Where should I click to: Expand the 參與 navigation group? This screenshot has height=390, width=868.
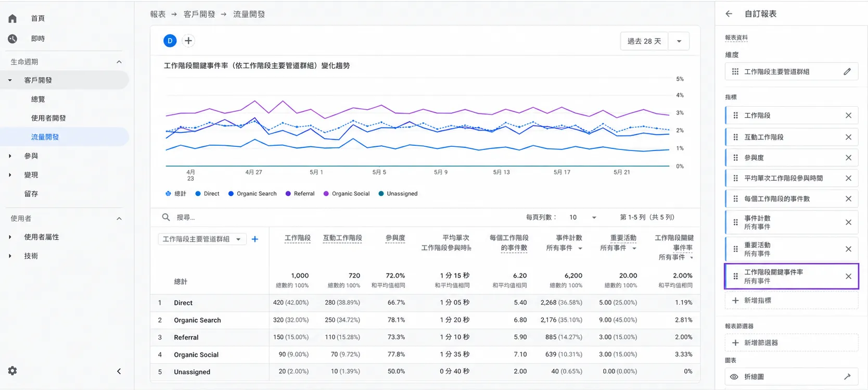[10, 156]
